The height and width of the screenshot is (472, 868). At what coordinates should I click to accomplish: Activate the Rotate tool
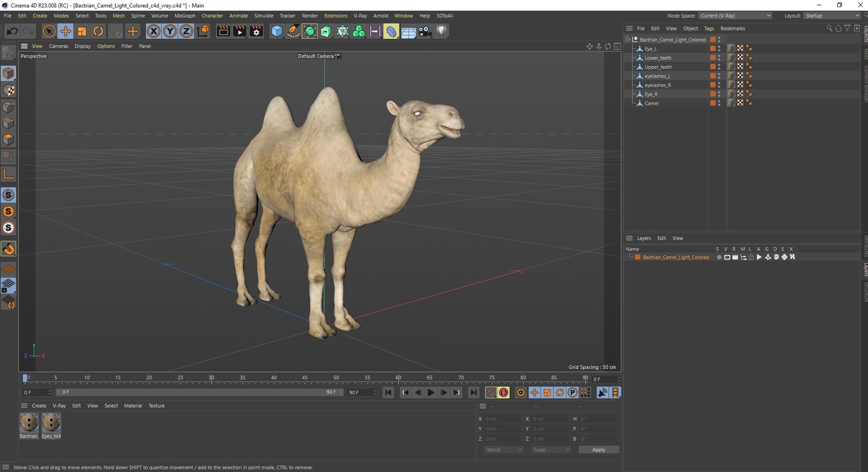98,31
